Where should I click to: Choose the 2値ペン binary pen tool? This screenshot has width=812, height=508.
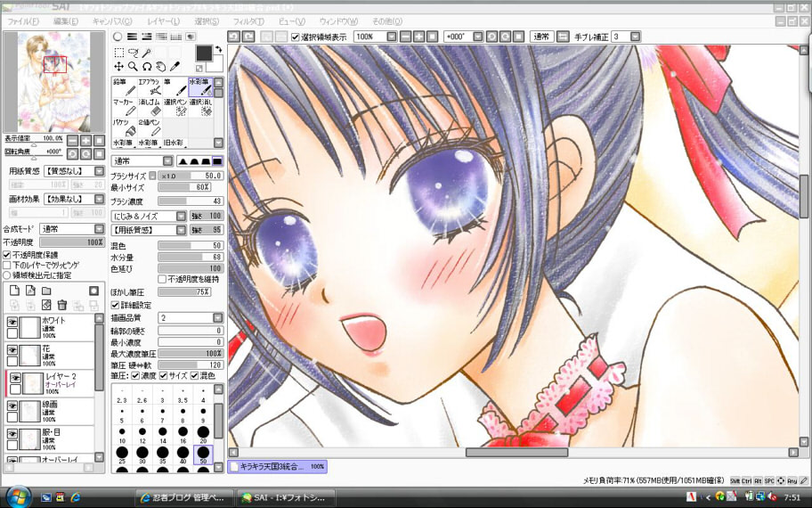150,127
